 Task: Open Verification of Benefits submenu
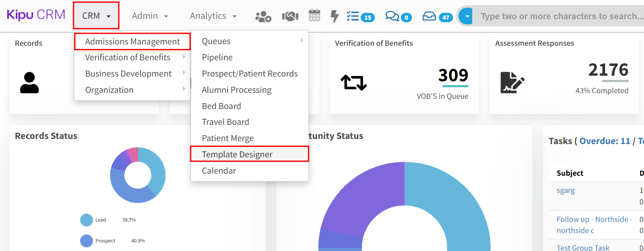128,57
